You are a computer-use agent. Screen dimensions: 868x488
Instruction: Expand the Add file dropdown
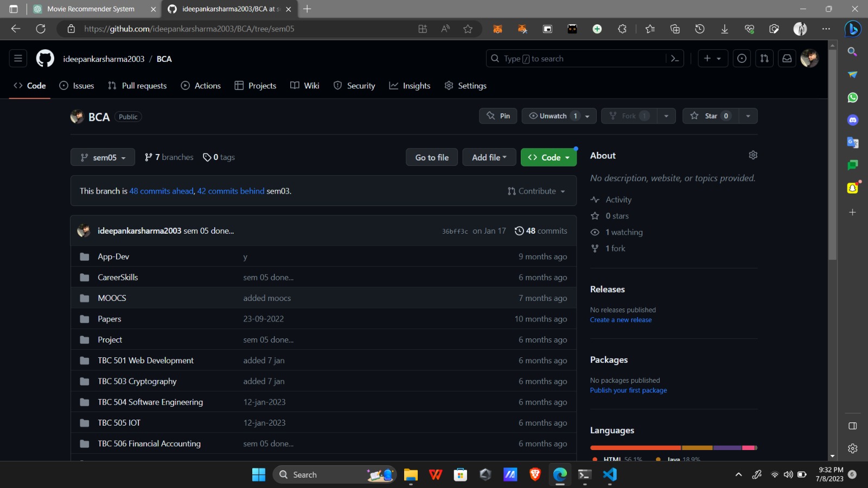click(489, 157)
